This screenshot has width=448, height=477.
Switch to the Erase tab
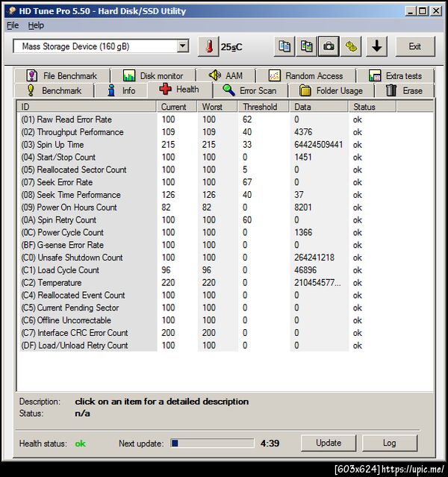[405, 90]
